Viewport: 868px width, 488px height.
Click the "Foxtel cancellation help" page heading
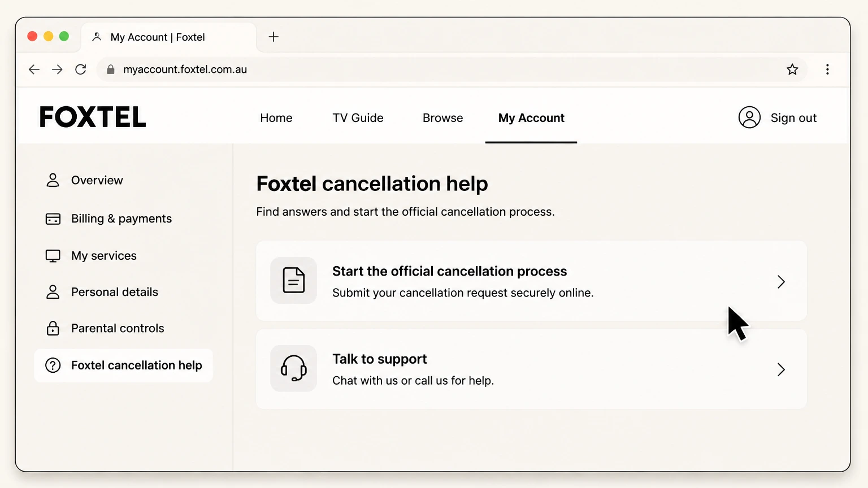(x=372, y=184)
